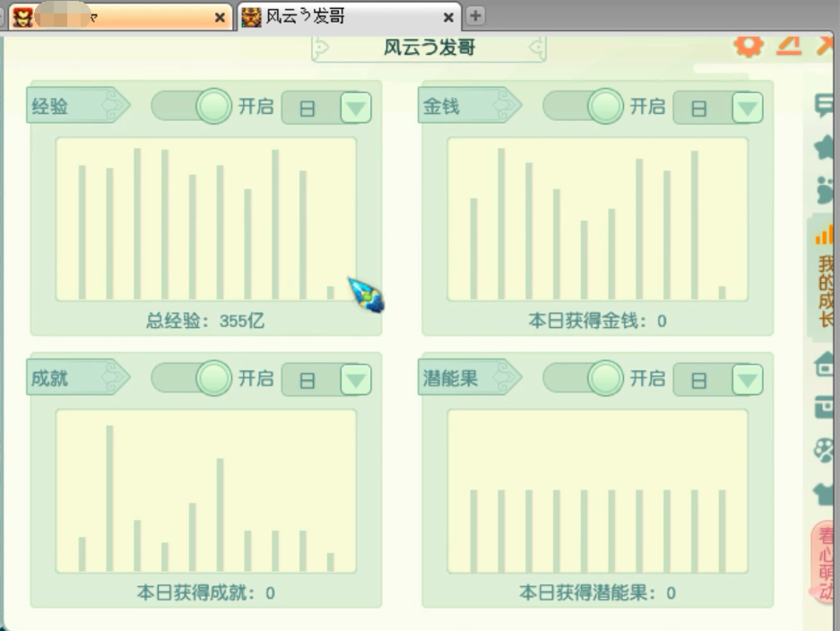
Task: Open the shirt icon in the right sidebar
Action: click(825, 493)
